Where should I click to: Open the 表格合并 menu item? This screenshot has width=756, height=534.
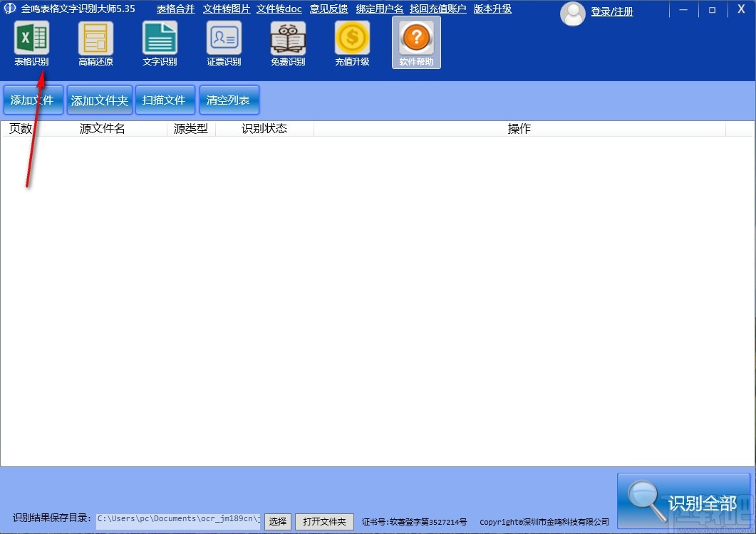tap(175, 9)
